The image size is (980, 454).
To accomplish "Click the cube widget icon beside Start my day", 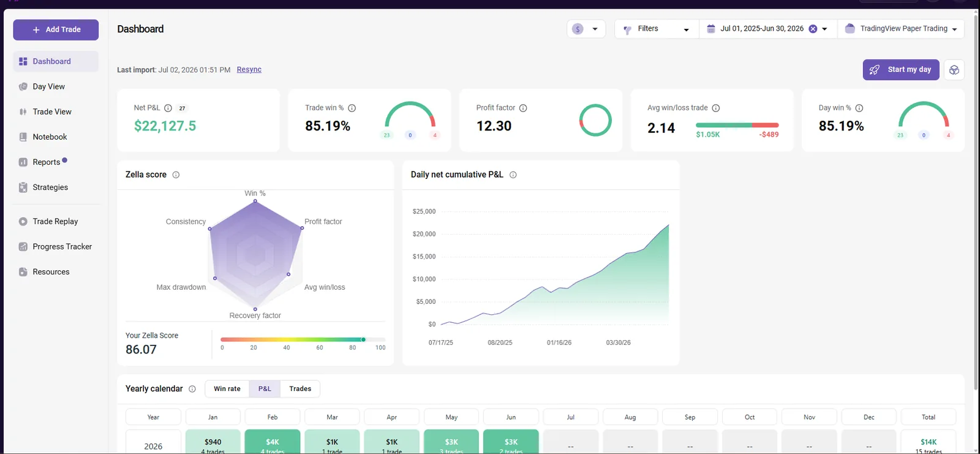I will (x=954, y=70).
